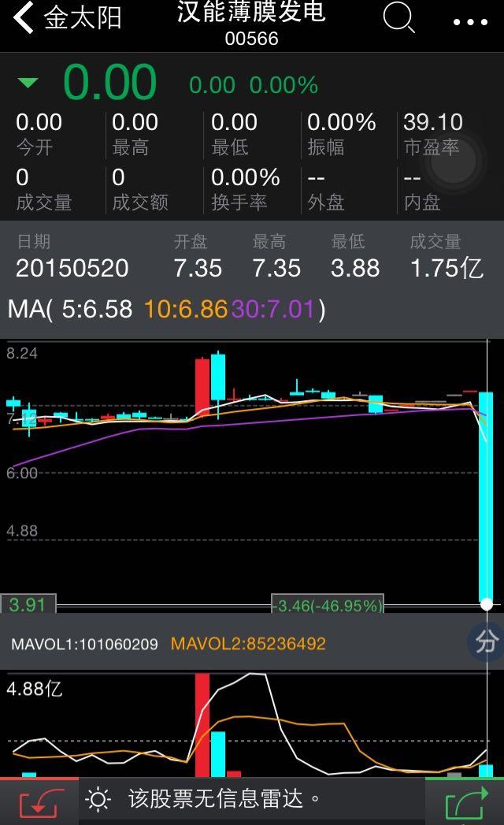Image resolution: width=504 pixels, height=825 pixels.
Task: Tap the large cyan crash candlestick
Action: pyautogui.click(x=486, y=496)
